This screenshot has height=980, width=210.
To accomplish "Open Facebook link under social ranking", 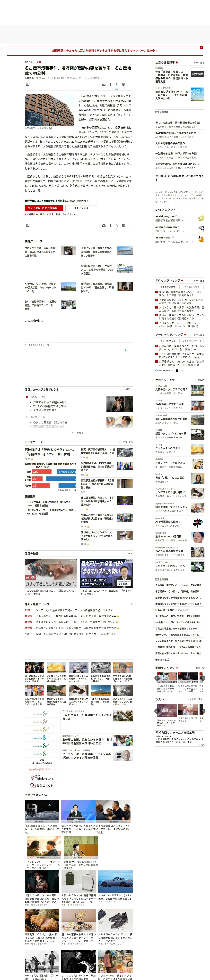I will 164,371.
